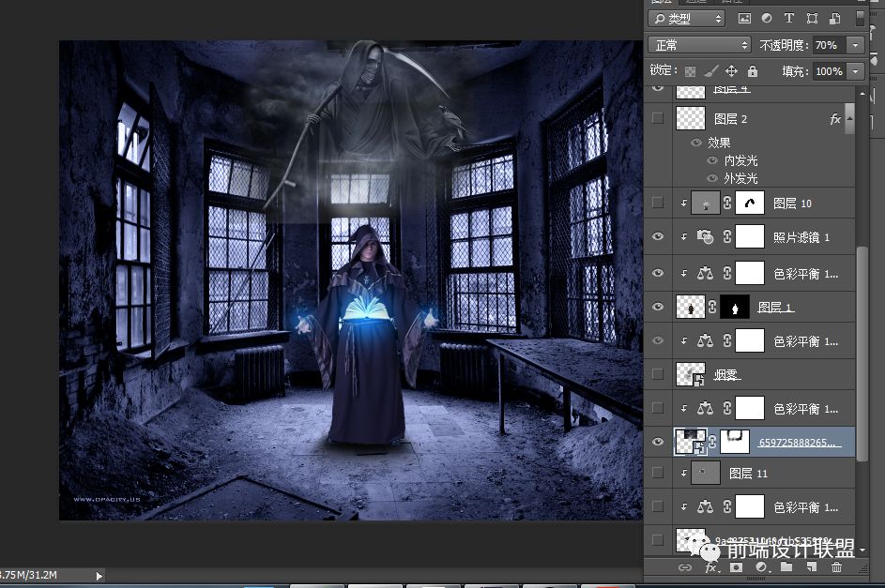
Task: Open the 内发光 effect entry
Action: point(740,160)
